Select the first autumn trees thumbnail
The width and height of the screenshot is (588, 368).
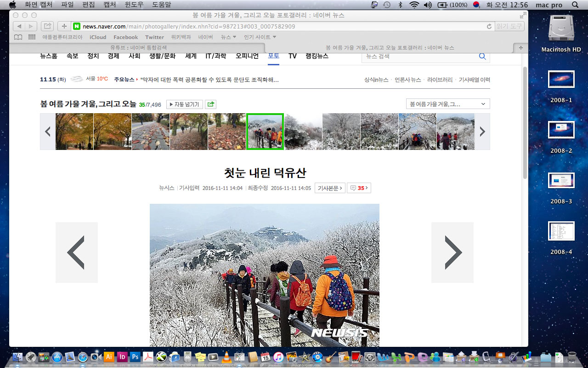[x=74, y=132]
